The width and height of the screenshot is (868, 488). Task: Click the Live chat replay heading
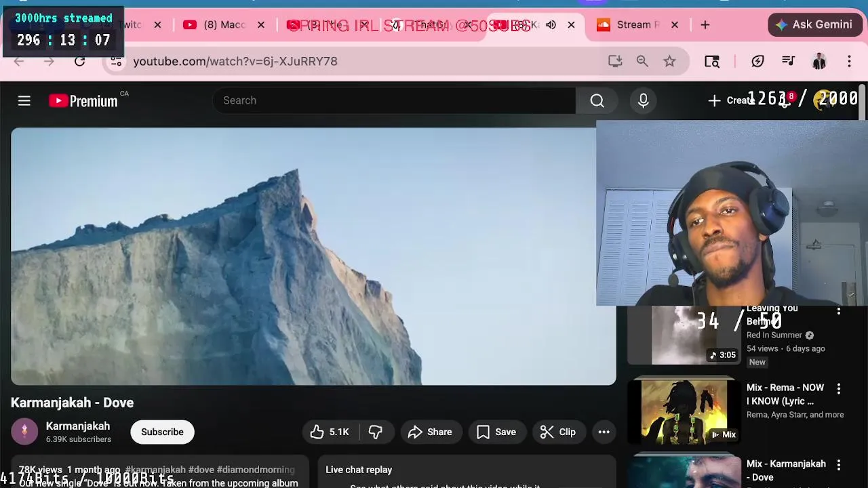pyautogui.click(x=359, y=470)
